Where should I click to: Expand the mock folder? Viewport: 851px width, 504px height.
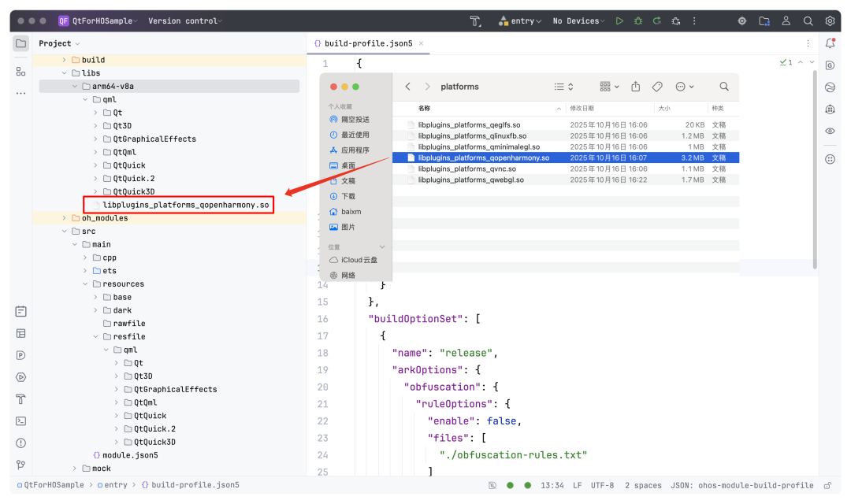click(x=74, y=469)
